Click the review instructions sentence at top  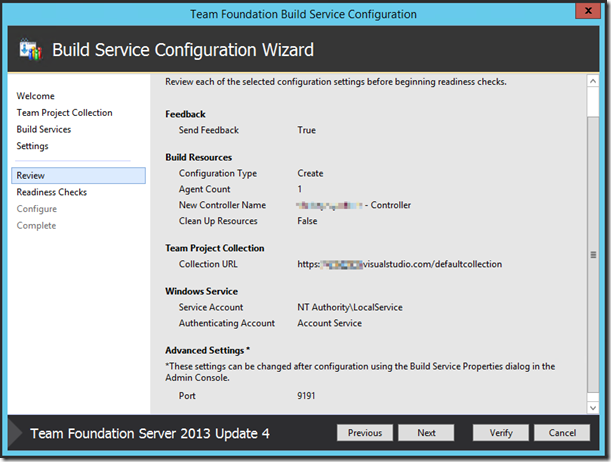pos(336,82)
